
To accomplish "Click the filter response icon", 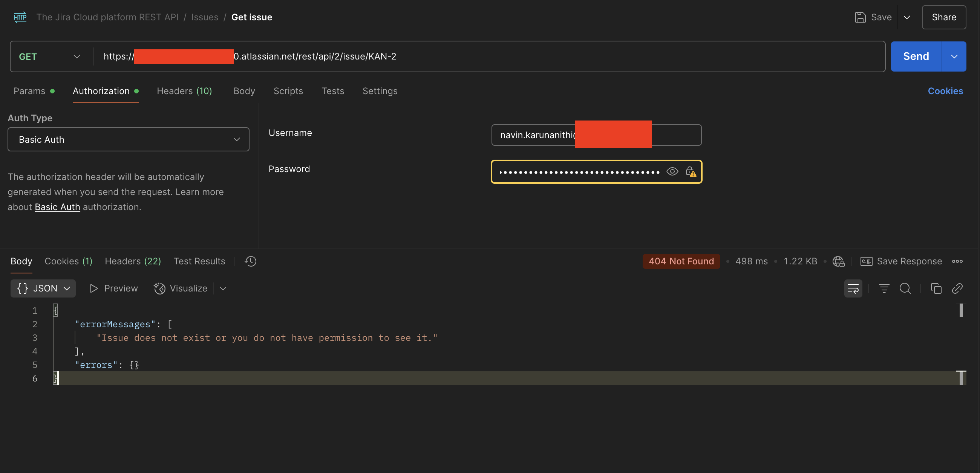I will 884,288.
